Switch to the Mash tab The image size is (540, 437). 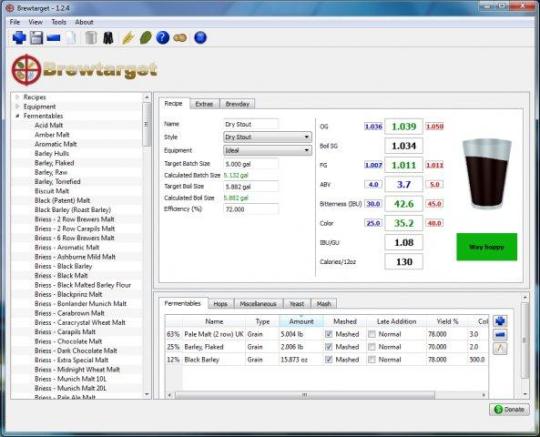pyautogui.click(x=324, y=304)
